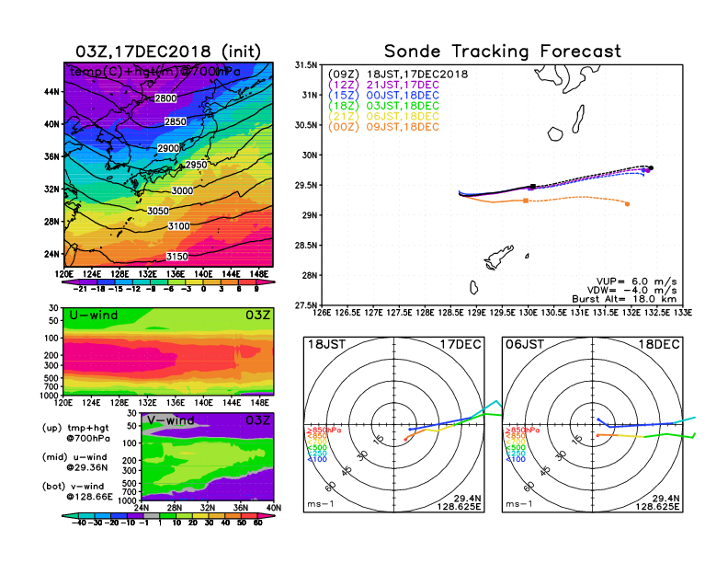
Task: Select the blue center dot in the 18JST hodograph
Action: coord(409,429)
